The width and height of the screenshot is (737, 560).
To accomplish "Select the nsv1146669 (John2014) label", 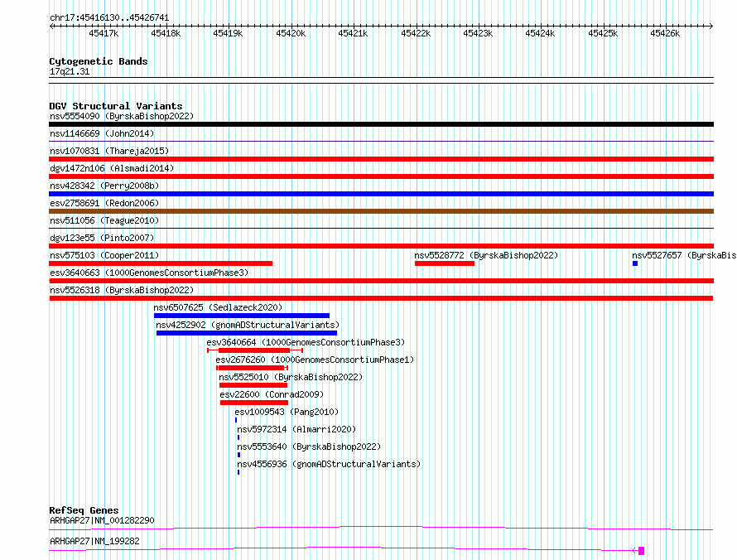I will (102, 133).
